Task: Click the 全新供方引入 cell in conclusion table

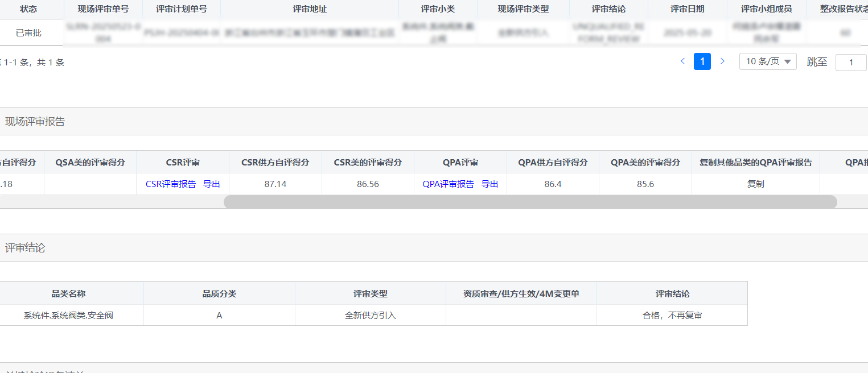Action: pyautogui.click(x=370, y=315)
